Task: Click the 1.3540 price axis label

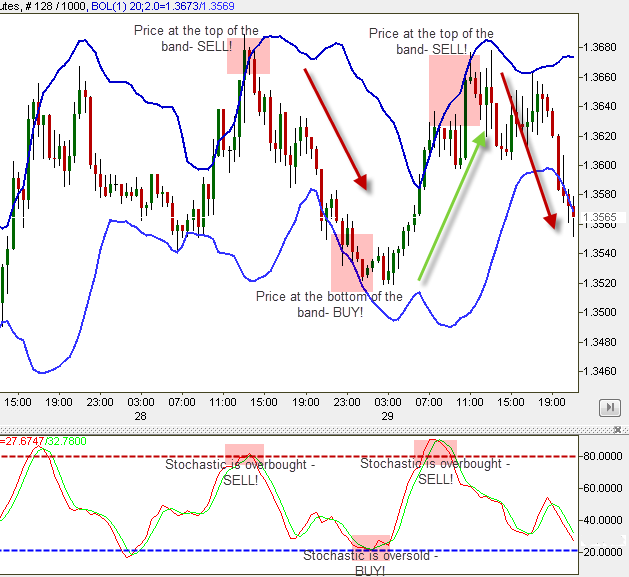Action: 599,253
